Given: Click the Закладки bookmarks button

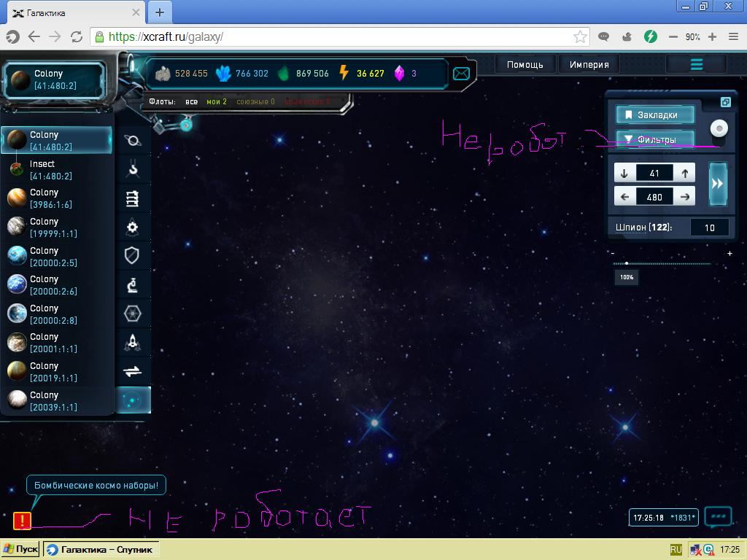Looking at the screenshot, I should click(x=655, y=115).
